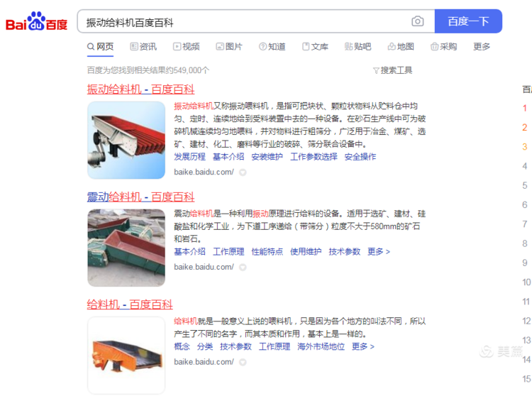Open the 地图 map tab
The width and height of the screenshot is (532, 396).
(401, 47)
